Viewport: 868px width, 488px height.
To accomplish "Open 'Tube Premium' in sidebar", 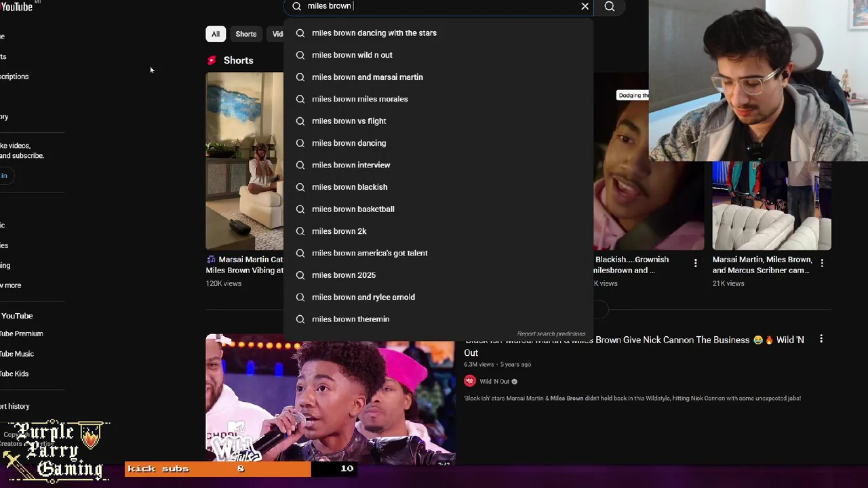I will tap(22, 333).
